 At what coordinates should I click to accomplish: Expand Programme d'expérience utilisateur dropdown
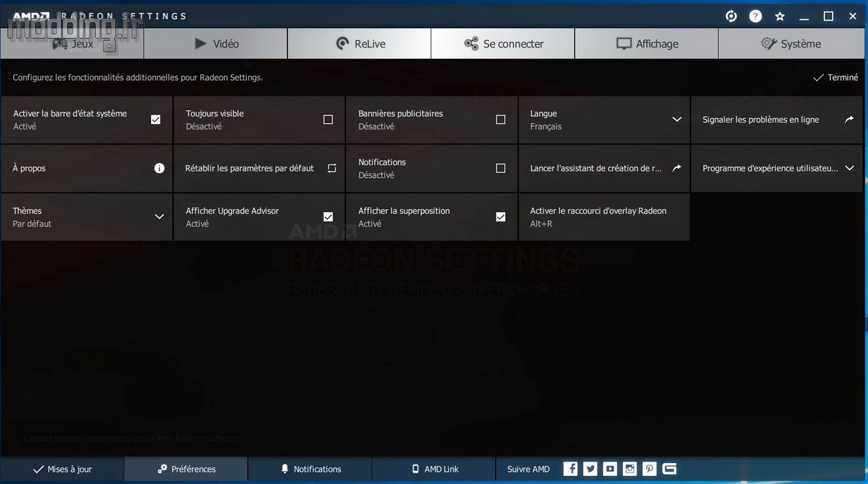(x=849, y=168)
